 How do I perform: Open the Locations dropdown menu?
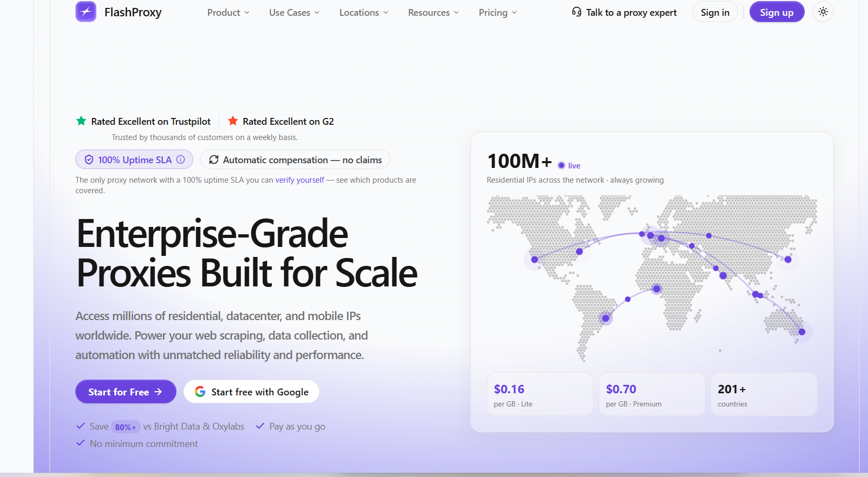[x=364, y=13]
